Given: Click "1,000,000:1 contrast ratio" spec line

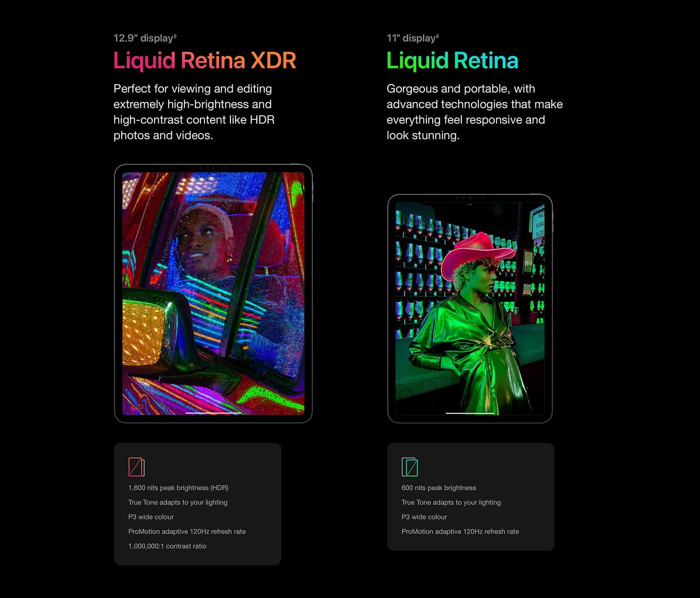Looking at the screenshot, I should (167, 546).
